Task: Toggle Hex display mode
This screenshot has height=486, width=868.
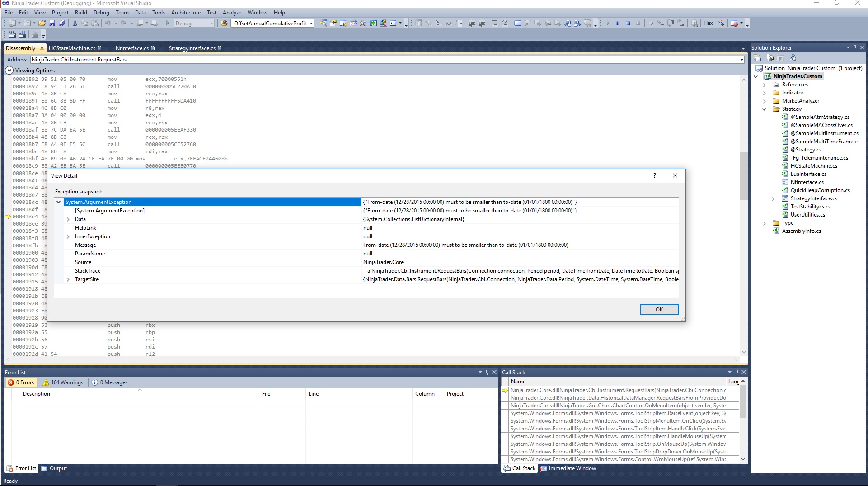Action: [x=708, y=24]
